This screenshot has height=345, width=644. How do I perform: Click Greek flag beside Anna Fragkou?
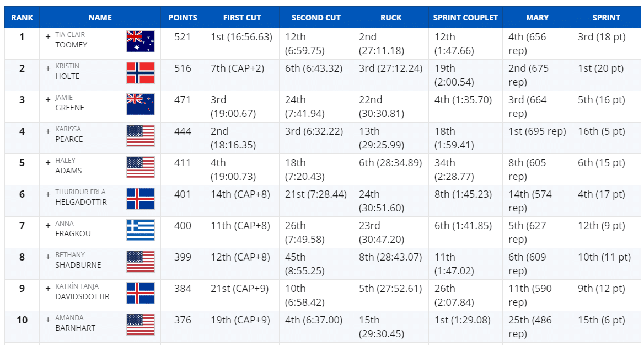(141, 230)
